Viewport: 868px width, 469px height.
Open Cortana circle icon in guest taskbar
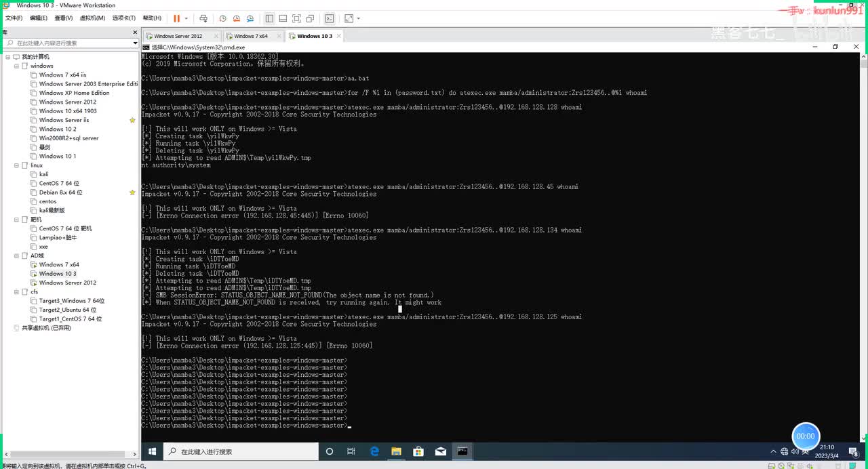pyautogui.click(x=330, y=451)
